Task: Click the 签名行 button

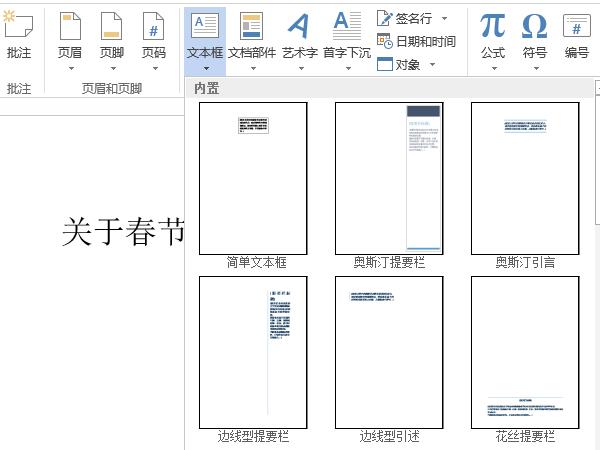Action: pyautogui.click(x=405, y=18)
